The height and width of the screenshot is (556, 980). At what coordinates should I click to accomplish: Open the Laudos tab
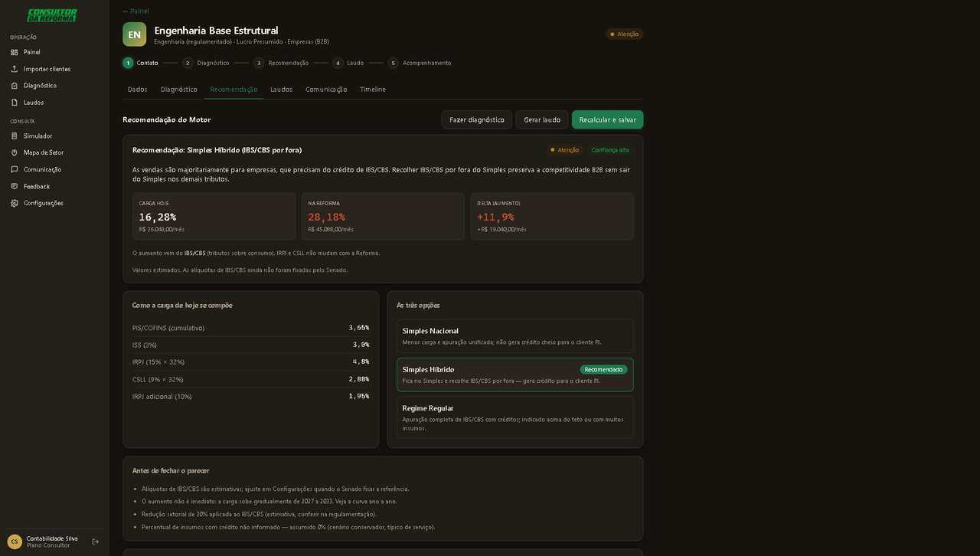pos(281,90)
